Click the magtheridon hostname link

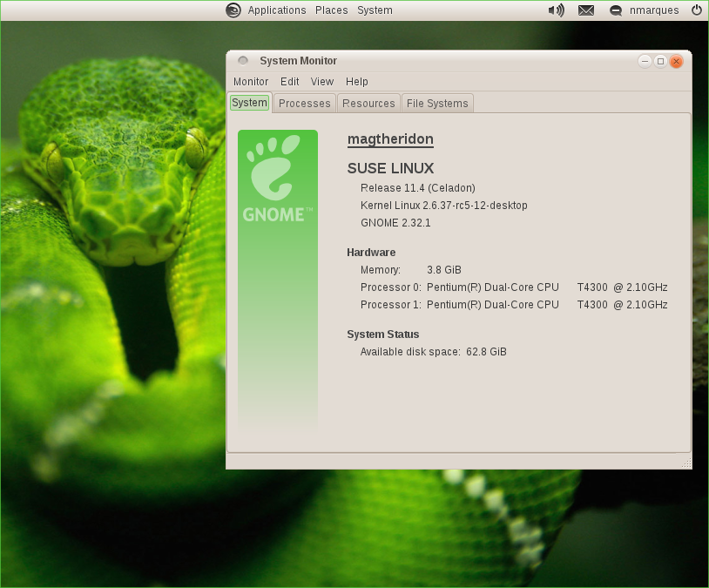click(x=390, y=139)
